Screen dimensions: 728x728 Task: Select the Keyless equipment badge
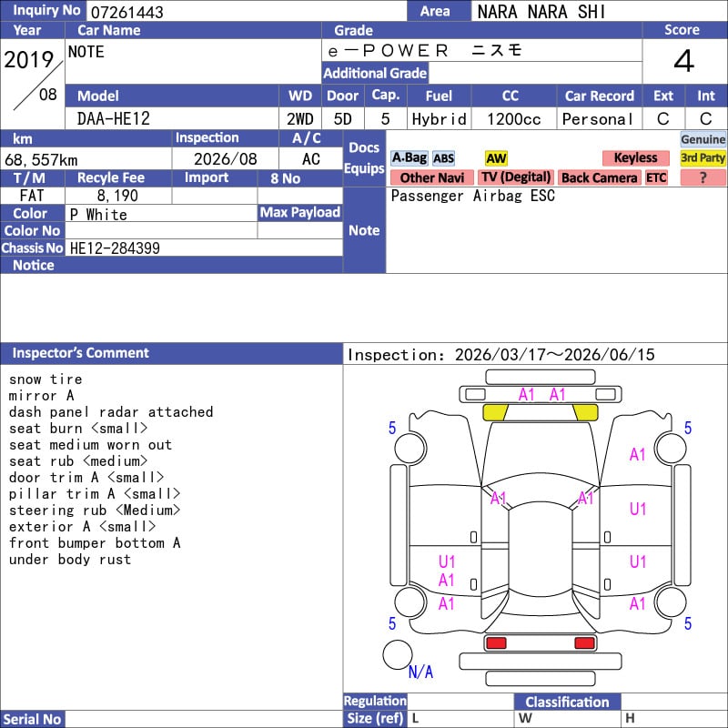pyautogui.click(x=635, y=158)
